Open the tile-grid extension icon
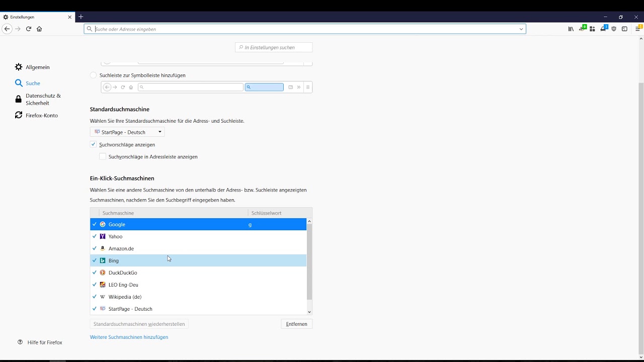The image size is (644, 362). pyautogui.click(x=593, y=29)
